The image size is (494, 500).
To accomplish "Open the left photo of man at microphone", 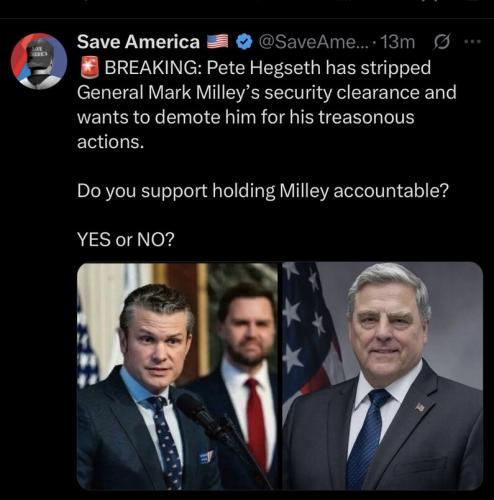I will pyautogui.click(x=177, y=376).
